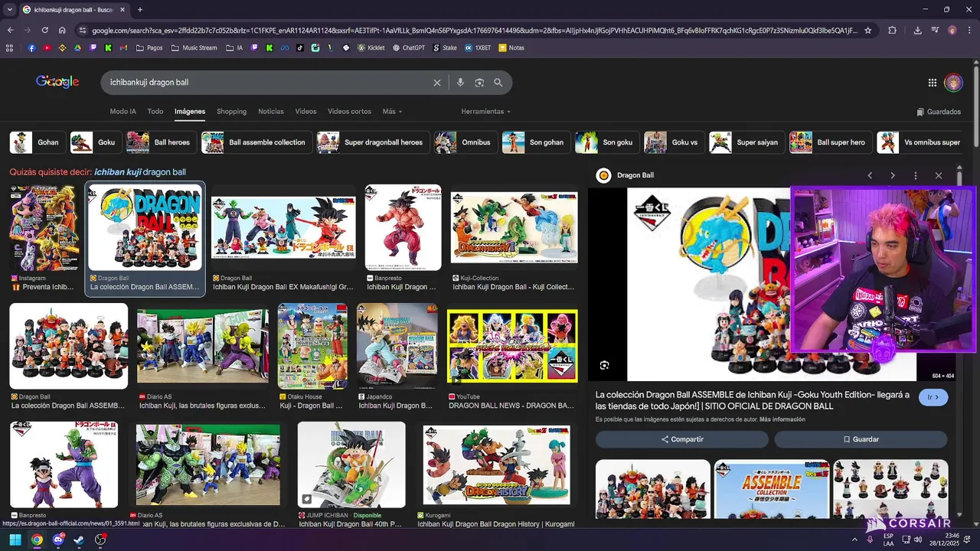Go to browser home page
The width and height of the screenshot is (980, 551).
[62, 31]
